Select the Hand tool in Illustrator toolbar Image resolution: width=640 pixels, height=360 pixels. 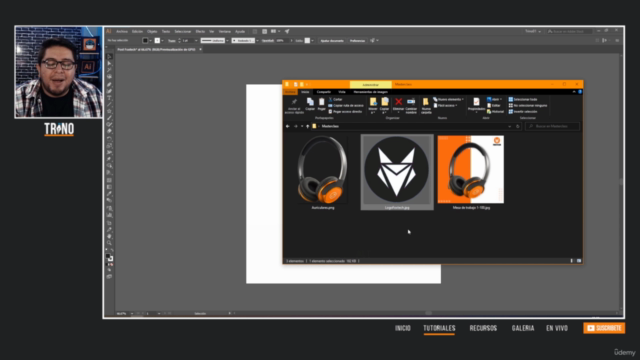point(109,236)
